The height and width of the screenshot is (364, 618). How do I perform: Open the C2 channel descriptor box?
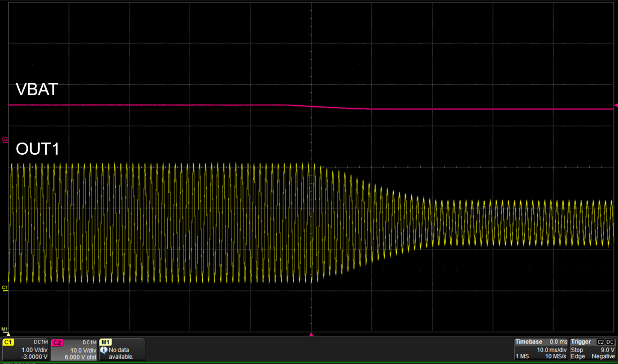74,350
